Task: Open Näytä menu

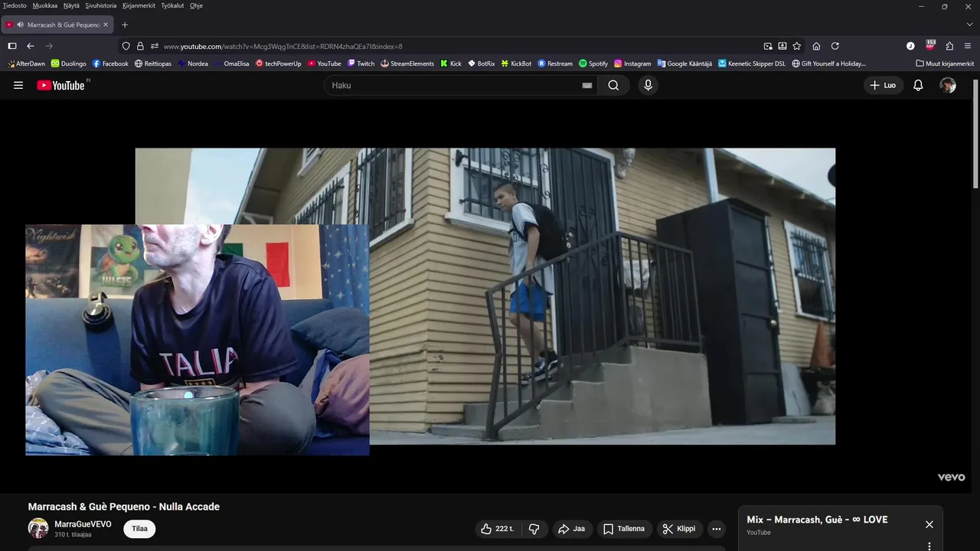Action: (71, 5)
